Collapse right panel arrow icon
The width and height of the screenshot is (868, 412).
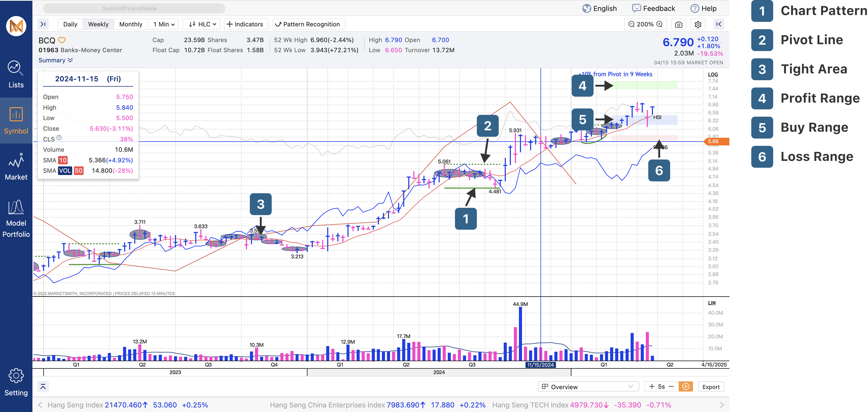point(718,24)
